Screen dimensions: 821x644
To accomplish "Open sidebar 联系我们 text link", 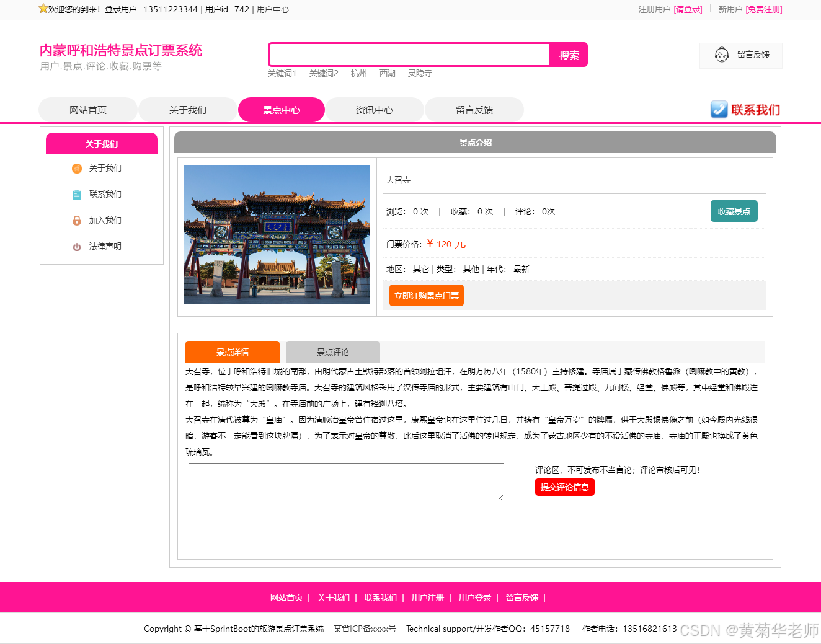I will [105, 194].
